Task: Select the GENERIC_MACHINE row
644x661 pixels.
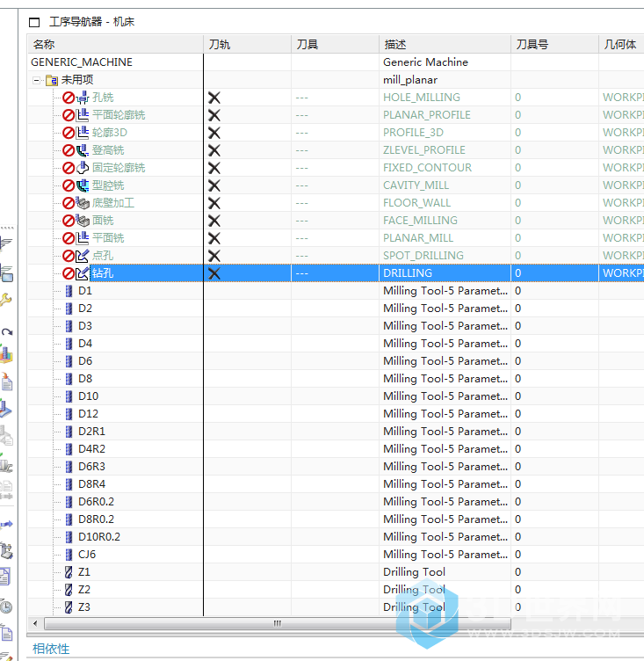Action: 336,62
